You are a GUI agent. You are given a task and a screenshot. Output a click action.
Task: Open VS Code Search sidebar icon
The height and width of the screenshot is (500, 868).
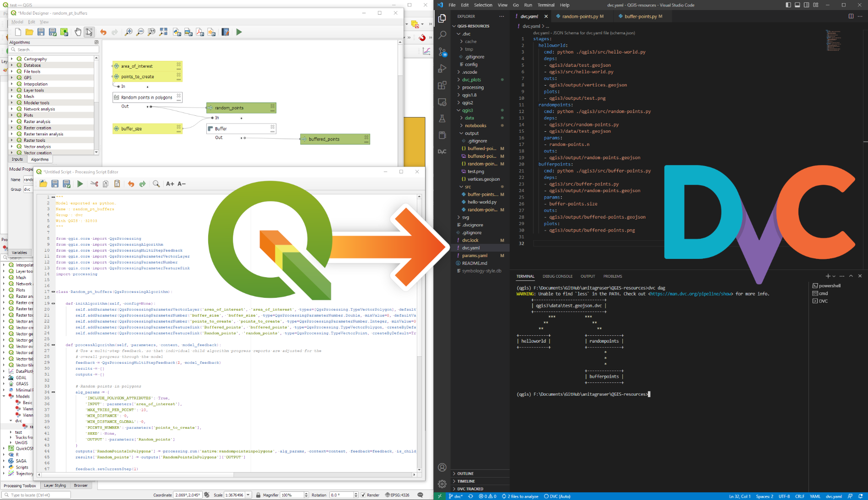coord(442,35)
